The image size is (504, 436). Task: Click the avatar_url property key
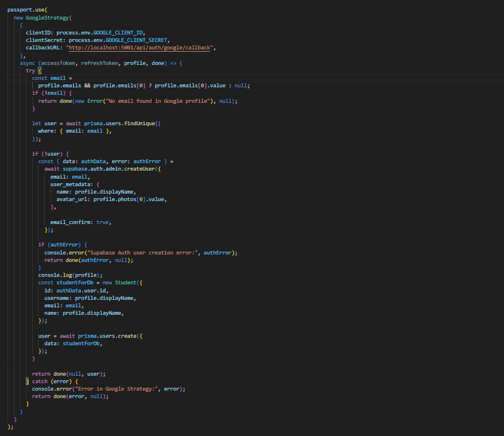coord(73,199)
